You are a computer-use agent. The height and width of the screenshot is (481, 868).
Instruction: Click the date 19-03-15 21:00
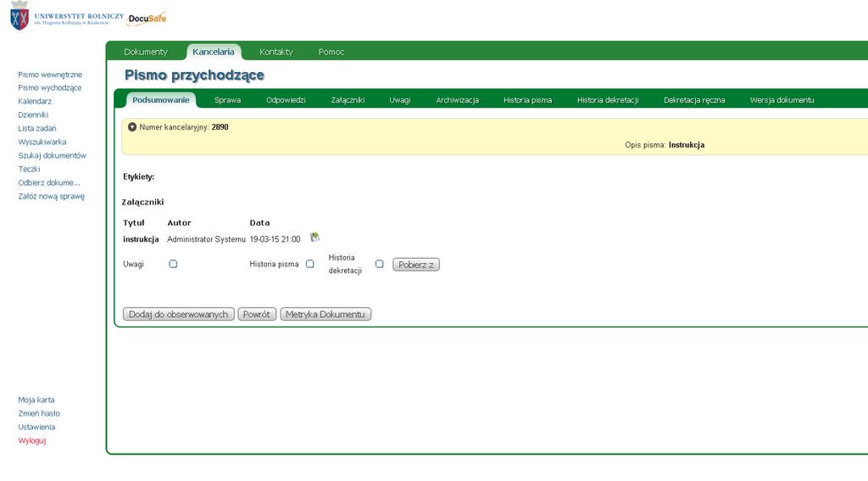coord(275,239)
